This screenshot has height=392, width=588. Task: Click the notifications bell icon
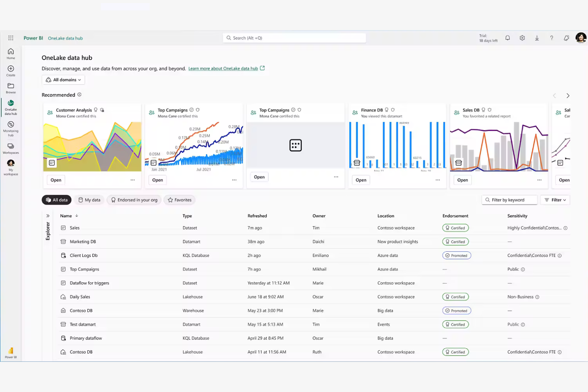point(507,38)
